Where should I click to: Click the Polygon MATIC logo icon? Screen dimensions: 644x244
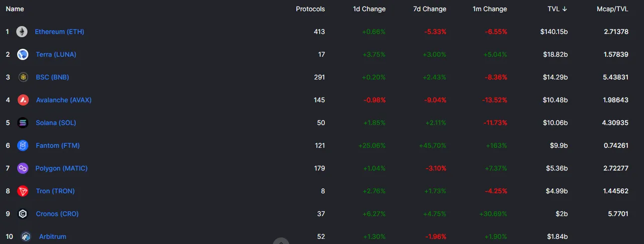[x=23, y=169]
